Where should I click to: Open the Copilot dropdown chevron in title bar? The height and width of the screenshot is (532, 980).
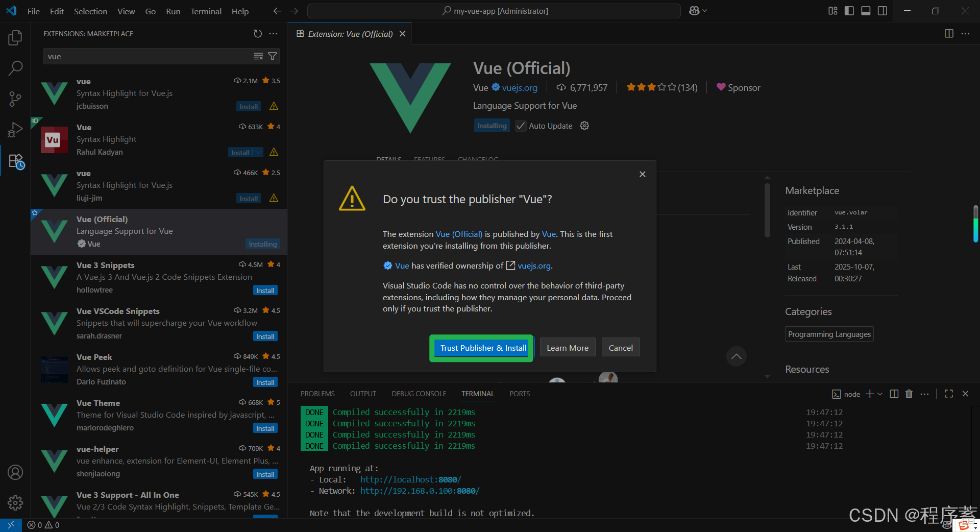pyautogui.click(x=705, y=11)
